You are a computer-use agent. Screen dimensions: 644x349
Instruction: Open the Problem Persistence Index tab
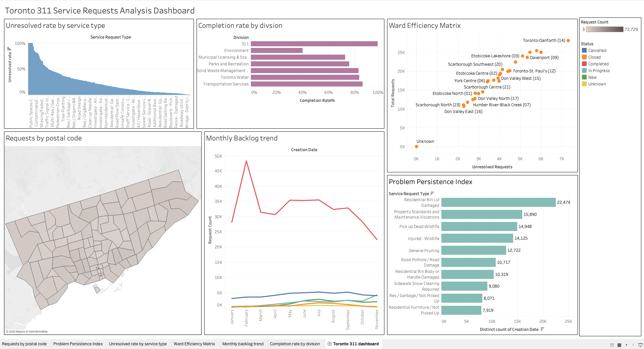(78, 344)
